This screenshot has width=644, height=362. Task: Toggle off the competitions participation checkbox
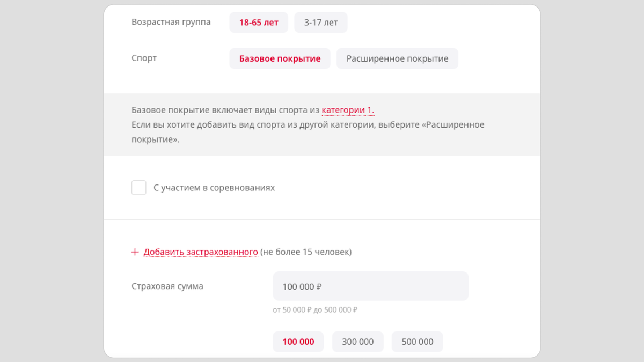(x=138, y=187)
